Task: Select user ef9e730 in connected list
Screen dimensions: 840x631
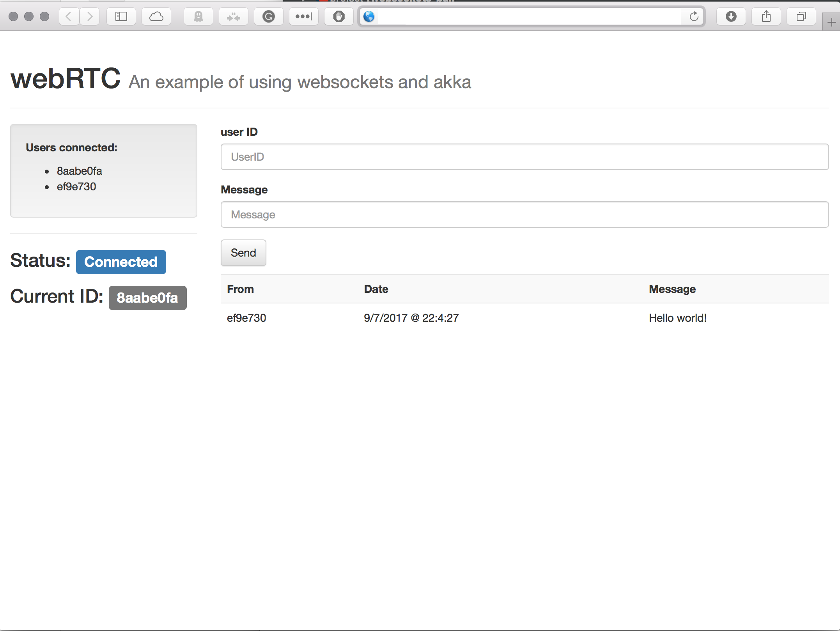Action: click(x=76, y=187)
